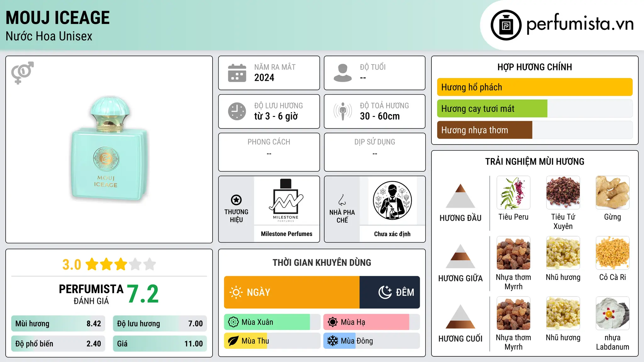Click the Giá 11.00 score row

tap(160, 343)
